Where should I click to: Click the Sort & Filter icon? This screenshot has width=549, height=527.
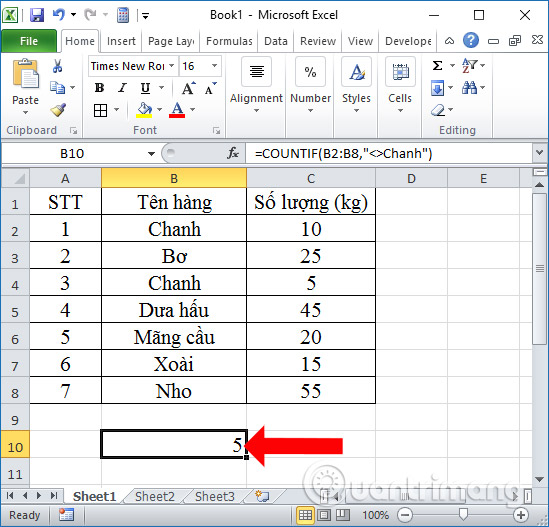click(x=470, y=65)
